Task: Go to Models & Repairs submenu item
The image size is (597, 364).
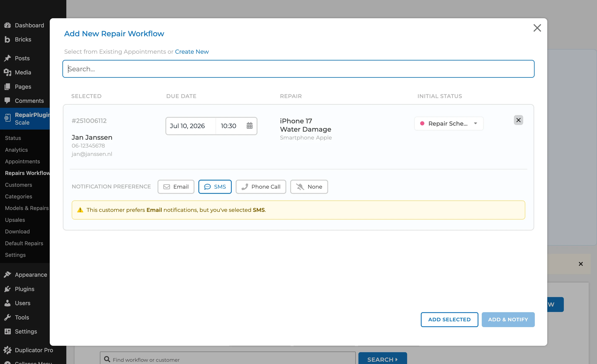Action: tap(27, 208)
